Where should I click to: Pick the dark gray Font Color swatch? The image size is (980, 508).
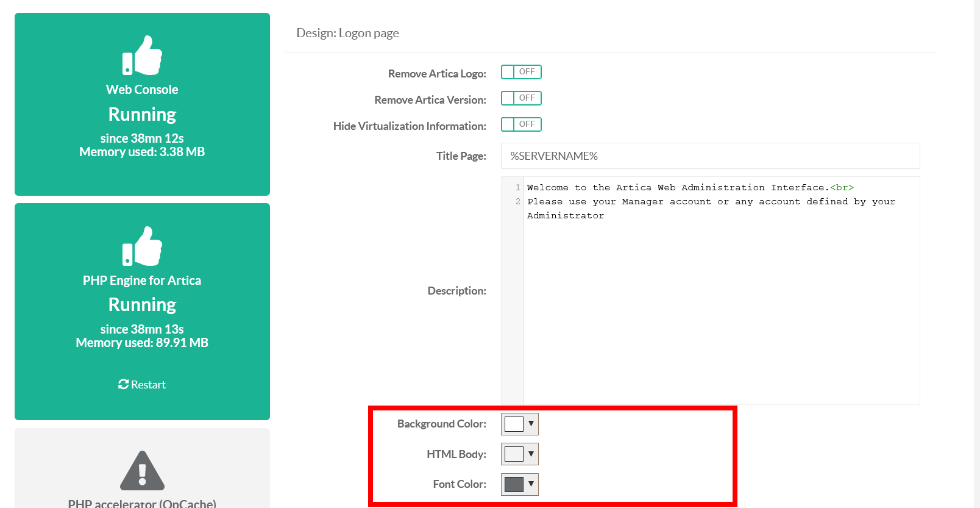[514, 484]
